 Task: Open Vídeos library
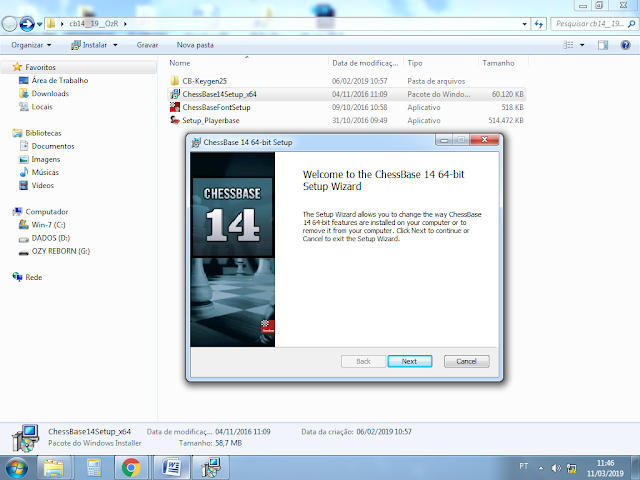coord(42,185)
